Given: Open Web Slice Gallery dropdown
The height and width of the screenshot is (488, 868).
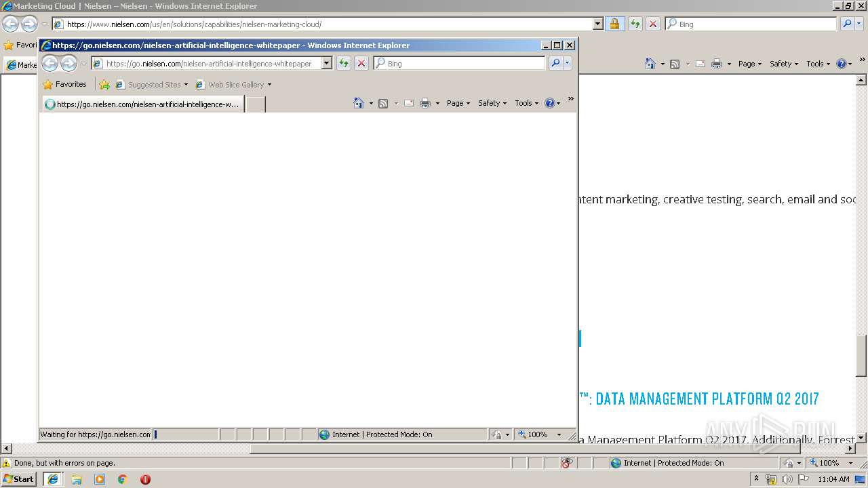Looking at the screenshot, I should click(233, 85).
